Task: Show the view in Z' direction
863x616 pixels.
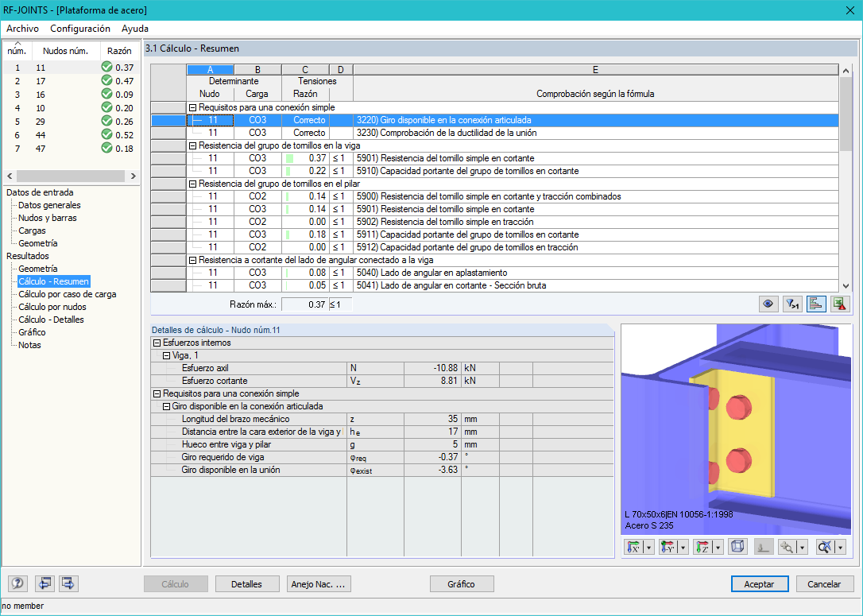Action: click(x=702, y=547)
